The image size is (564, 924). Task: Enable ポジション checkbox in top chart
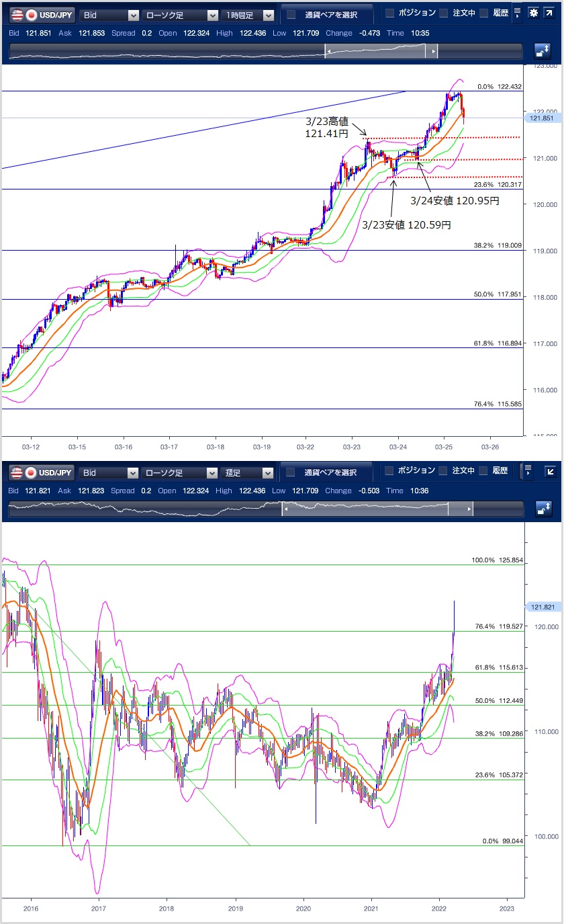(390, 13)
